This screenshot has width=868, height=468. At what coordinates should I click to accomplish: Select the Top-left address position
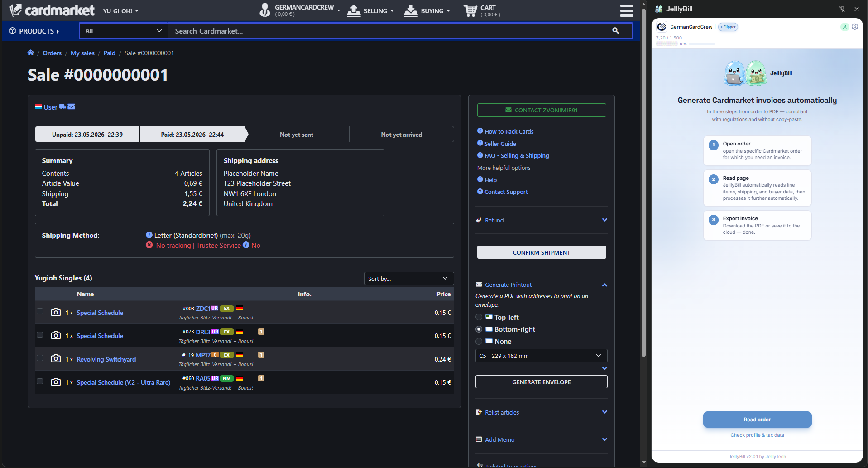tap(479, 317)
